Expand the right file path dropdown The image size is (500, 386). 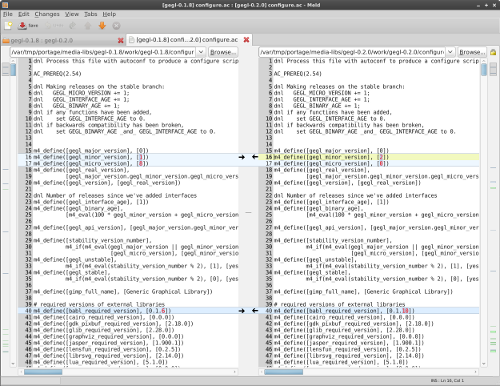450,52
